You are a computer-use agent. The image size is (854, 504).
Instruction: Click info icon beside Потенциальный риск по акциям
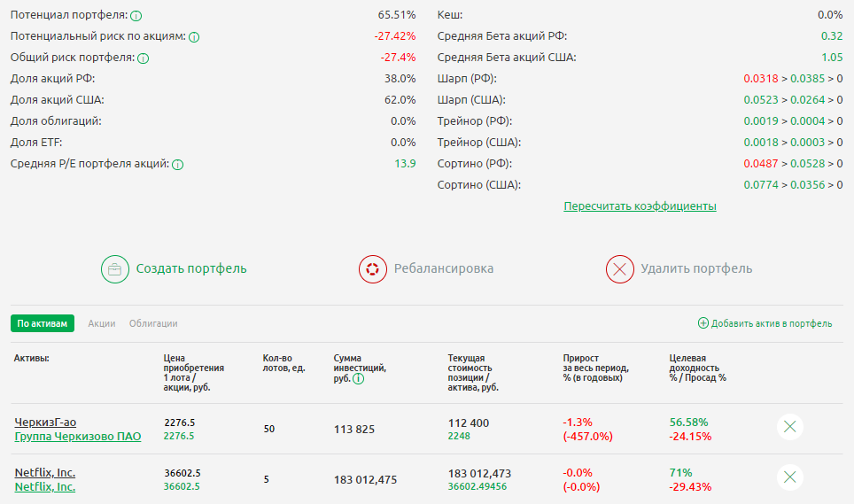pyautogui.click(x=194, y=37)
